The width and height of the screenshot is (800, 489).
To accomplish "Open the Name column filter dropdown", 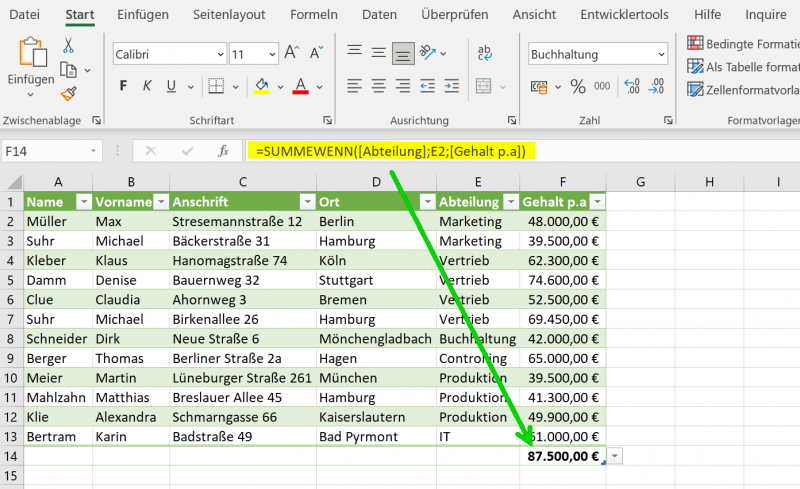I will [x=84, y=202].
